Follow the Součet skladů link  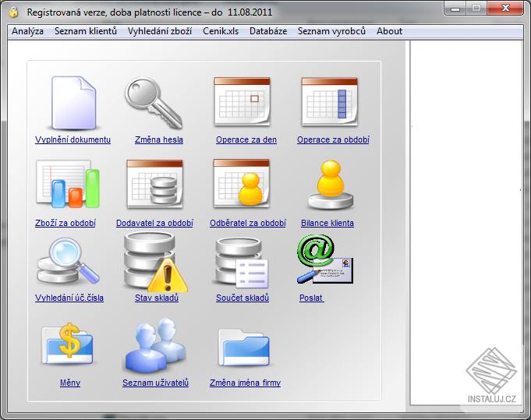(x=242, y=298)
